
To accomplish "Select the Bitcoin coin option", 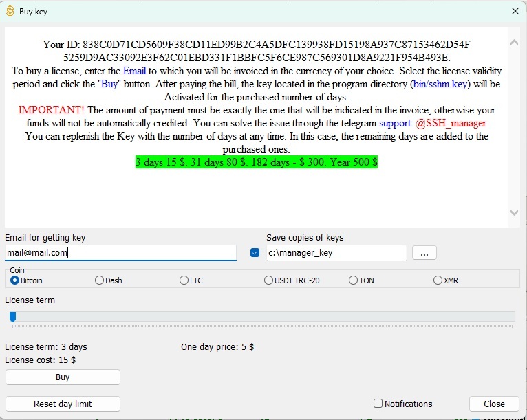I will [14, 280].
